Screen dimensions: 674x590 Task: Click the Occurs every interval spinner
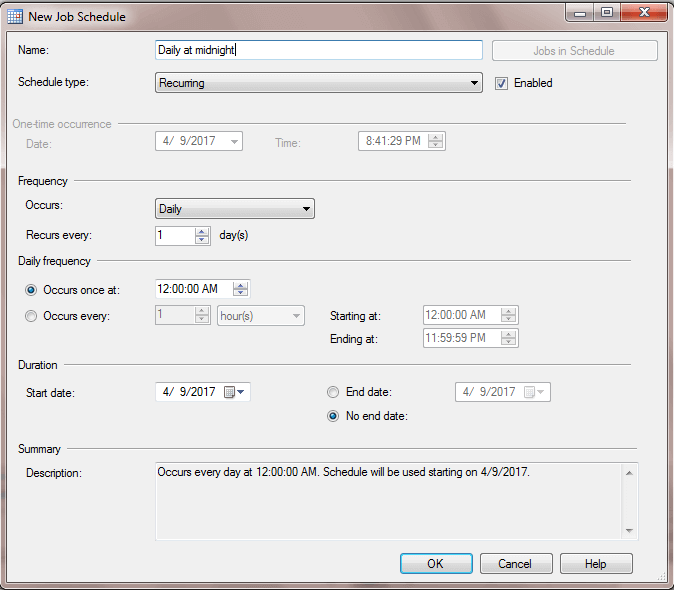[x=202, y=315]
